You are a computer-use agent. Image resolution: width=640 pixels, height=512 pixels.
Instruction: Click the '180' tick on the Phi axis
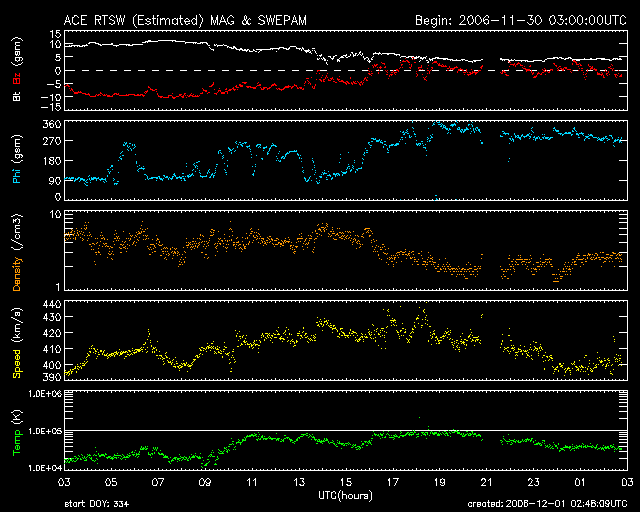[52, 161]
